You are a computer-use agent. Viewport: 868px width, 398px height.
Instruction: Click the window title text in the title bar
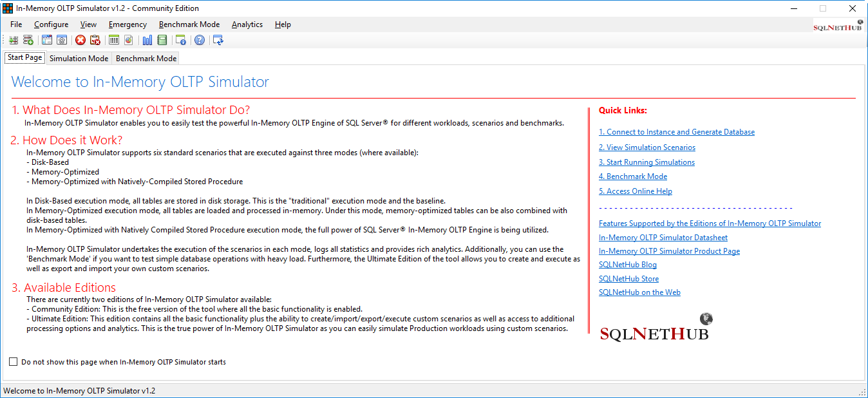108,8
